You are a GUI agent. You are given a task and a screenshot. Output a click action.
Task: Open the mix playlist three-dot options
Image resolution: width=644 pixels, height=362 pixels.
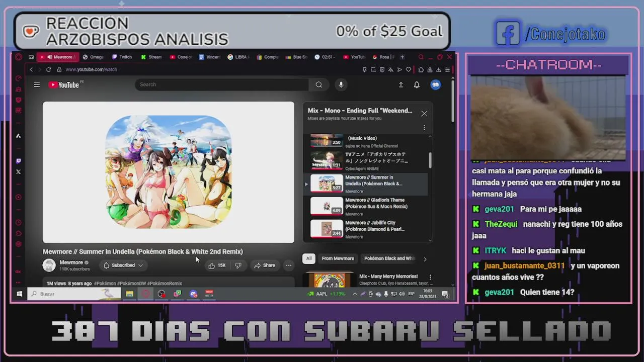(x=424, y=128)
